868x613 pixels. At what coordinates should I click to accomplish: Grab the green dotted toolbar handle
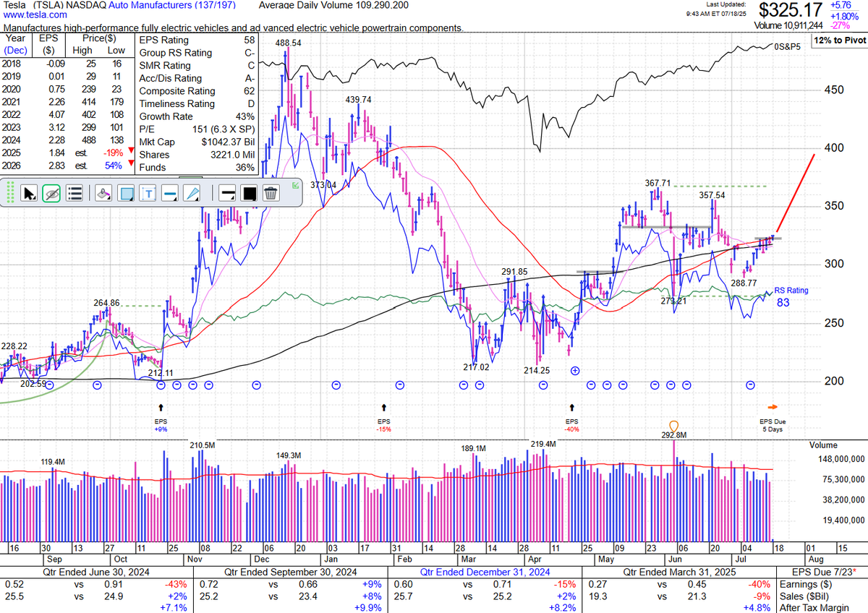click(10, 193)
